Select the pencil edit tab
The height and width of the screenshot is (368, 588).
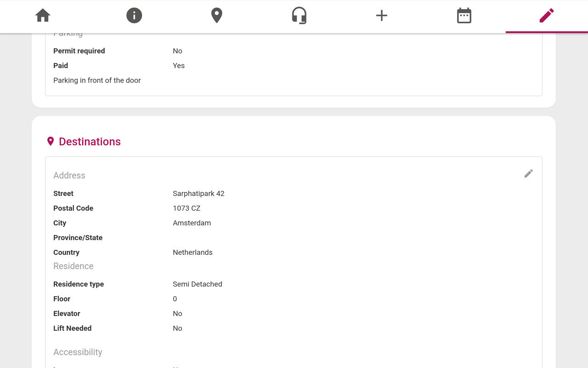[x=546, y=16]
